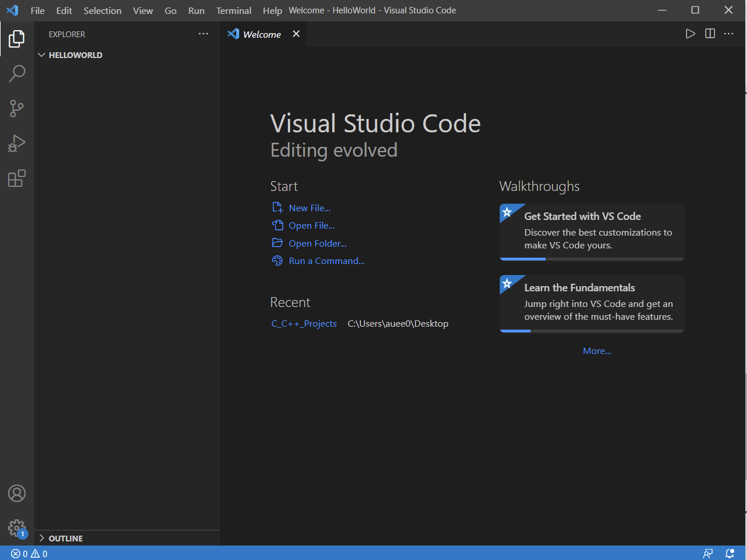The height and width of the screenshot is (560, 747).
Task: Open editor More Actions ellipsis
Action: tap(729, 34)
